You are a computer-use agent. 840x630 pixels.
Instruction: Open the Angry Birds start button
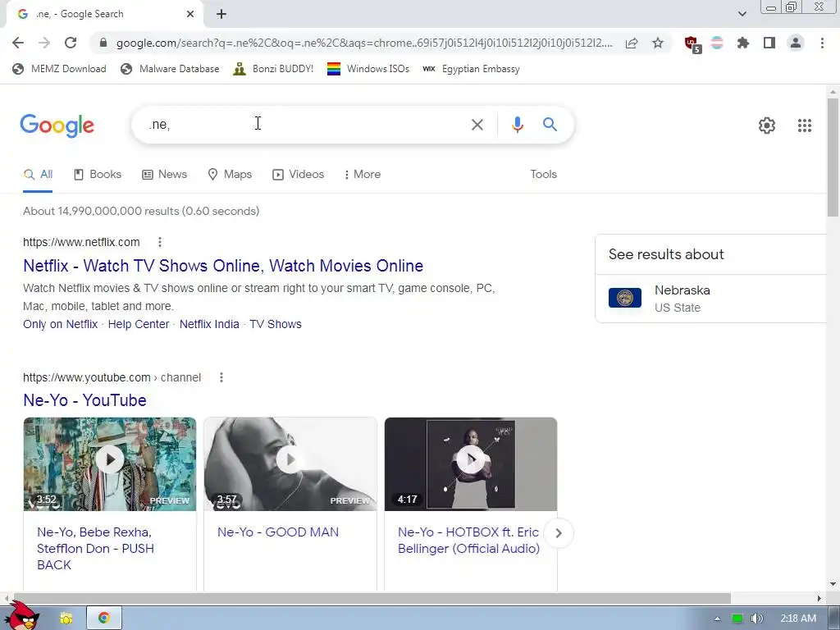point(24,616)
